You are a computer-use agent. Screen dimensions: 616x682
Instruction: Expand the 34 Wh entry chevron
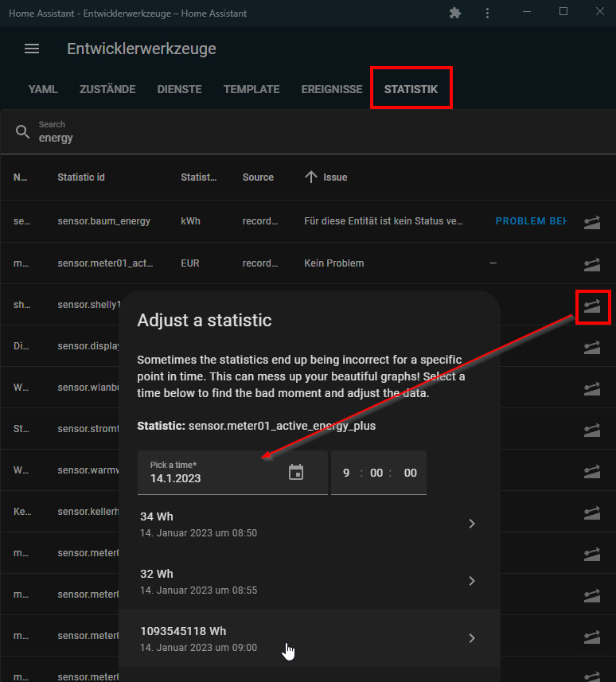coord(471,524)
